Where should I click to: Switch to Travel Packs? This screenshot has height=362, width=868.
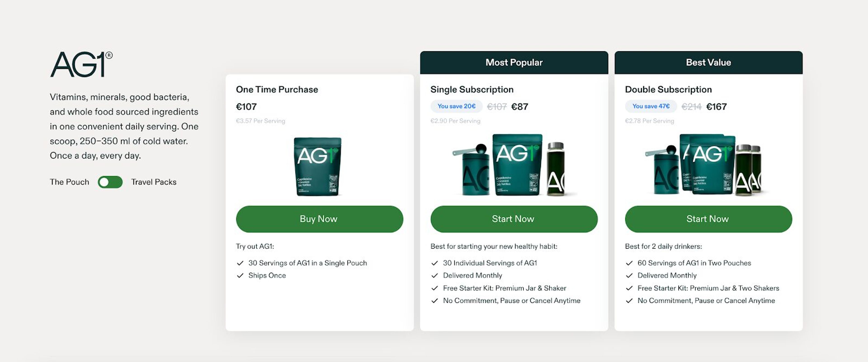[153, 182]
